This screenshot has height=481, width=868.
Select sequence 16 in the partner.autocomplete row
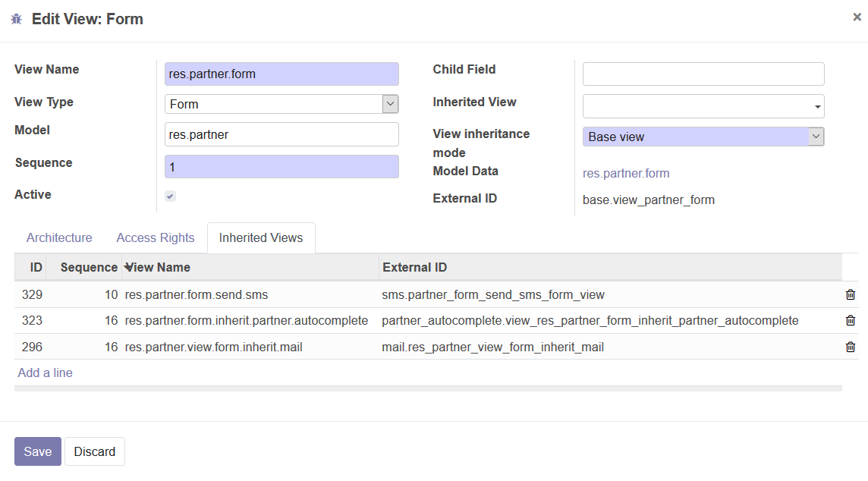112,320
